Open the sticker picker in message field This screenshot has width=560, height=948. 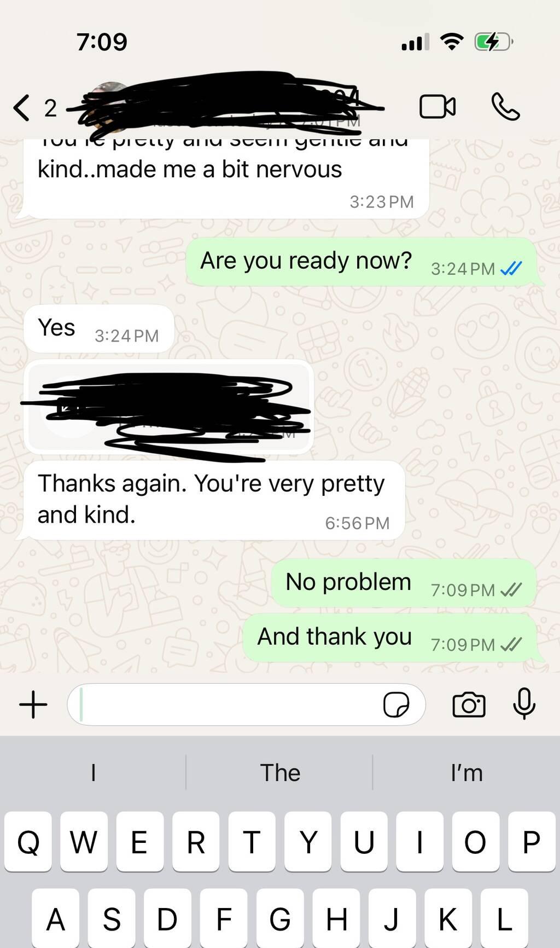(396, 704)
